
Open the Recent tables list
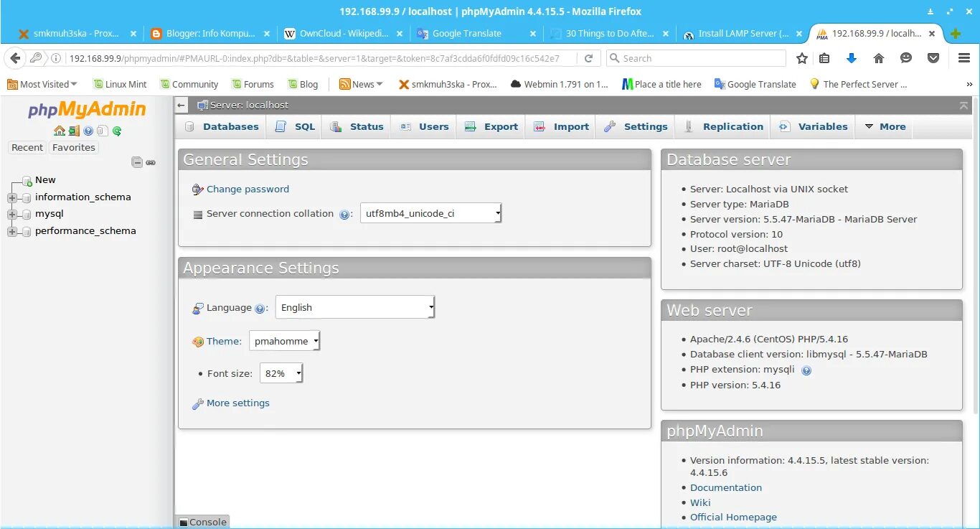coord(27,147)
